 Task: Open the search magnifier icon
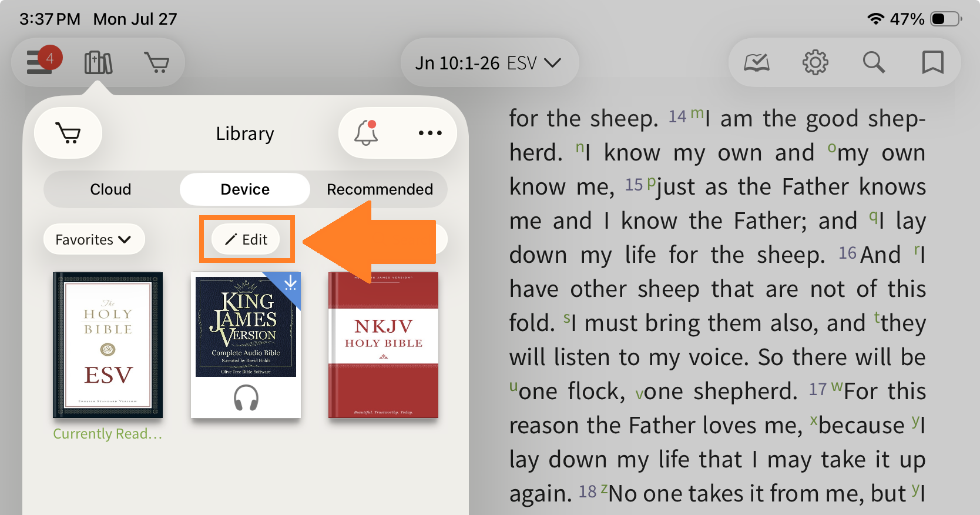(874, 62)
